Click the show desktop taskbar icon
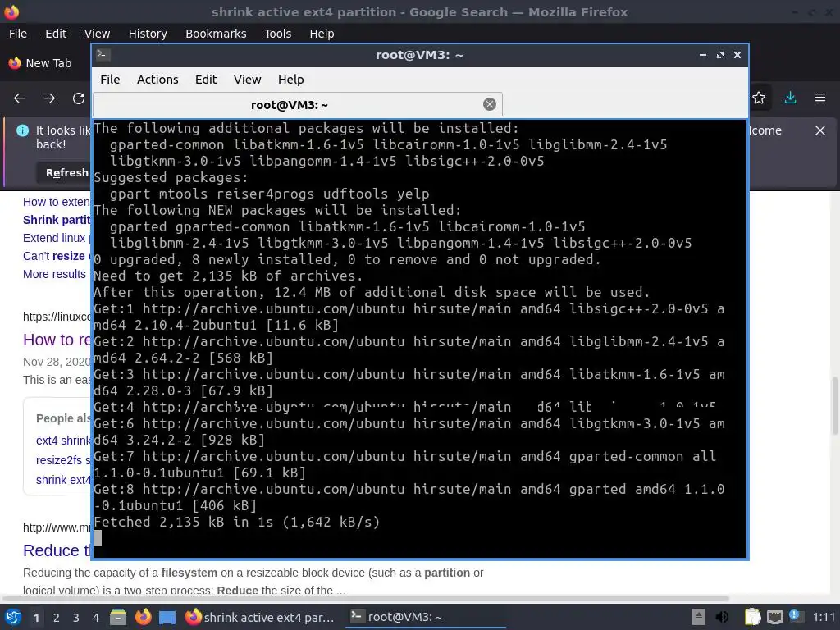Image resolution: width=840 pixels, height=630 pixels. (x=167, y=617)
